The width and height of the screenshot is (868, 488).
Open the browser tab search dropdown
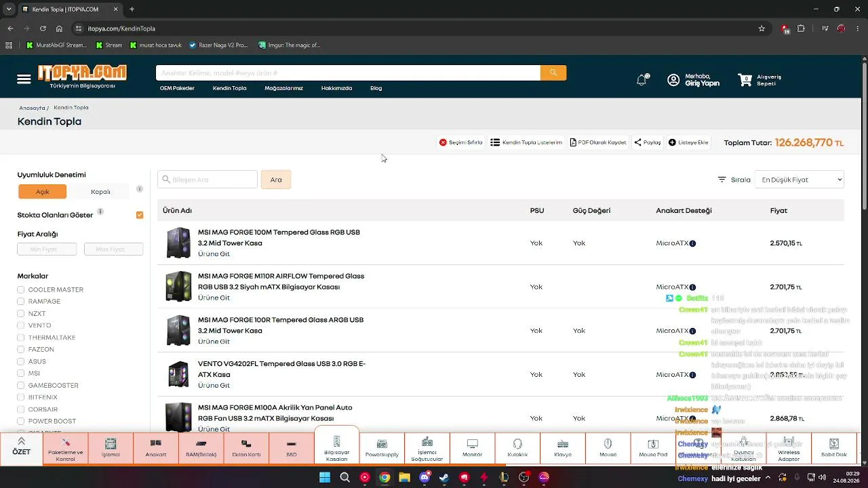pyautogui.click(x=9, y=9)
